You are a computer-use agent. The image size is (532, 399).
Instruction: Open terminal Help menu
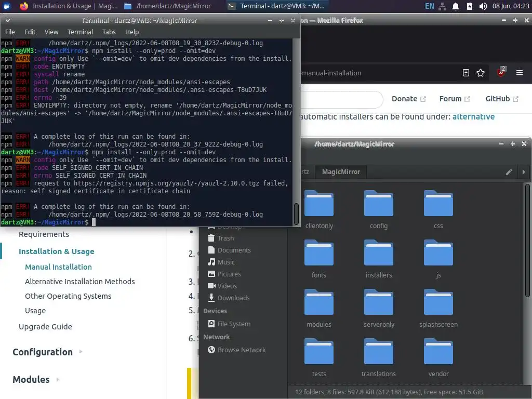tap(132, 32)
